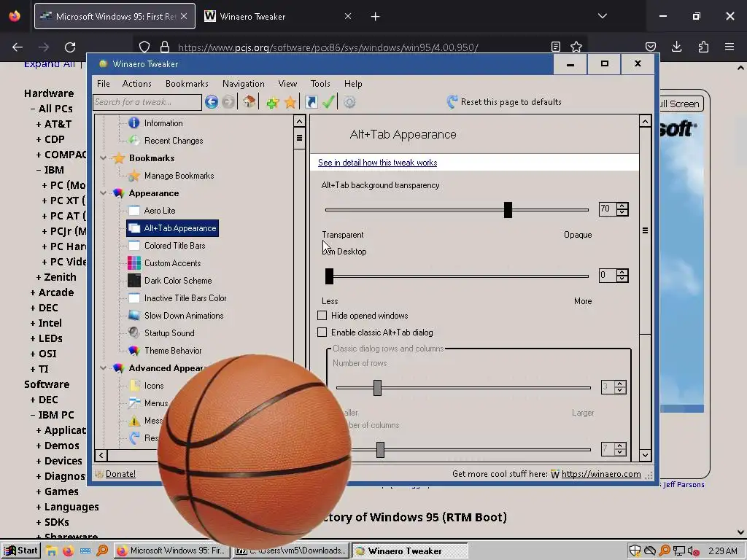Click the Windows Start button
Image resolution: width=747 pixels, height=560 pixels.
[20, 551]
